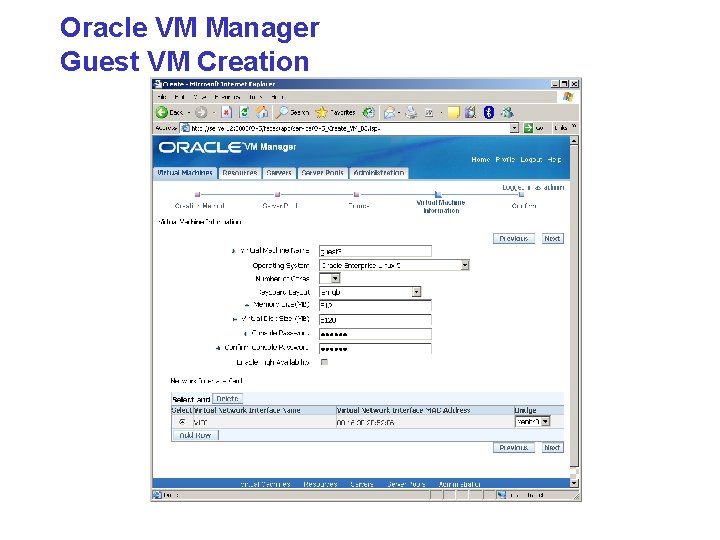Viewport: 720px width, 540px height.
Task: Click the Add Row button
Action: 195,435
